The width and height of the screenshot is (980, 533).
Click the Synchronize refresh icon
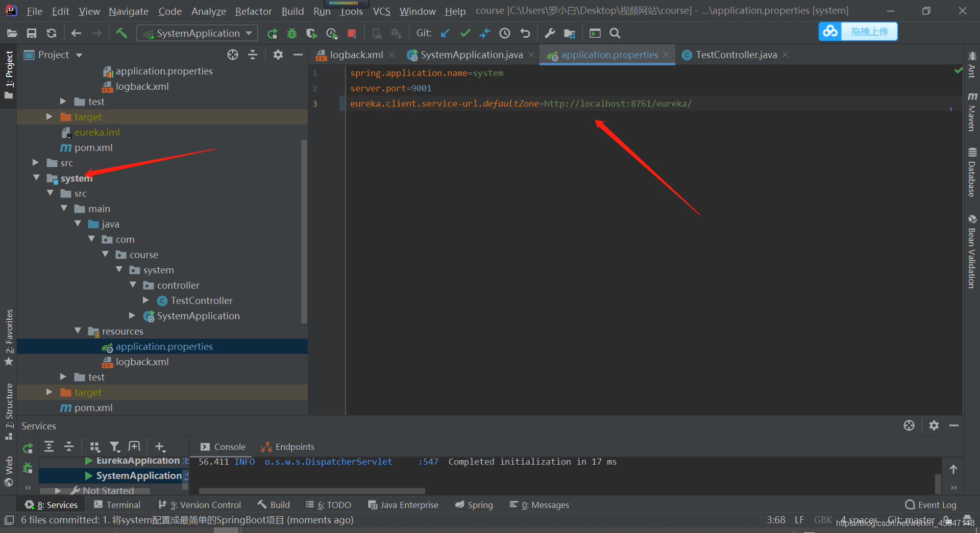coord(52,34)
